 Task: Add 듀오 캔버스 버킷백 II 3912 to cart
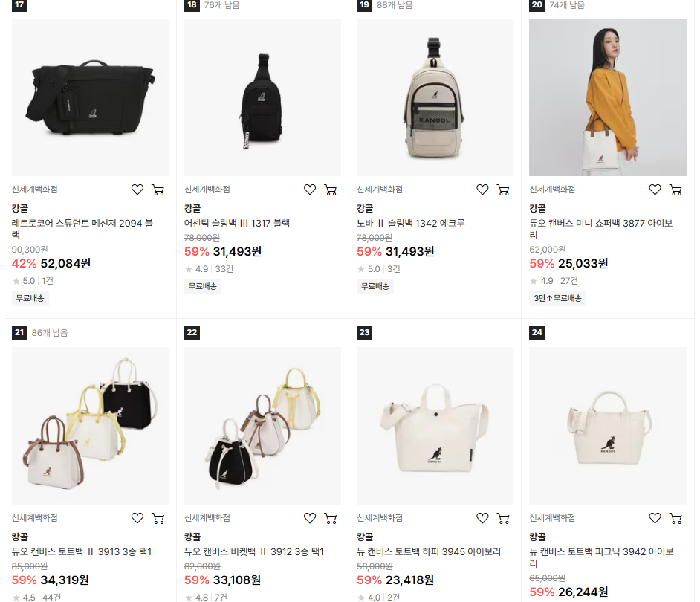tap(331, 518)
